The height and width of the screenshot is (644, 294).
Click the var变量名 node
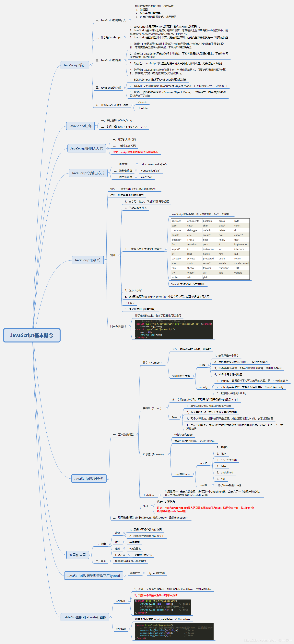click(135, 548)
